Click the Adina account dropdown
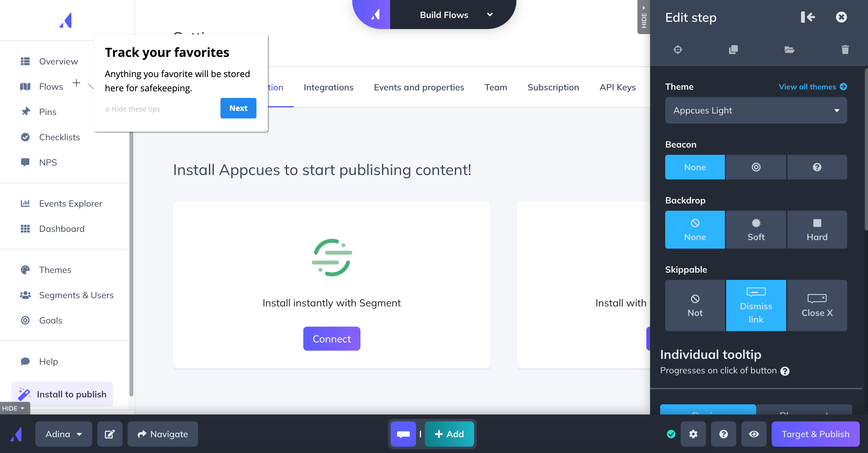Screen dimensions: 868x453 pyautogui.click(x=63, y=433)
